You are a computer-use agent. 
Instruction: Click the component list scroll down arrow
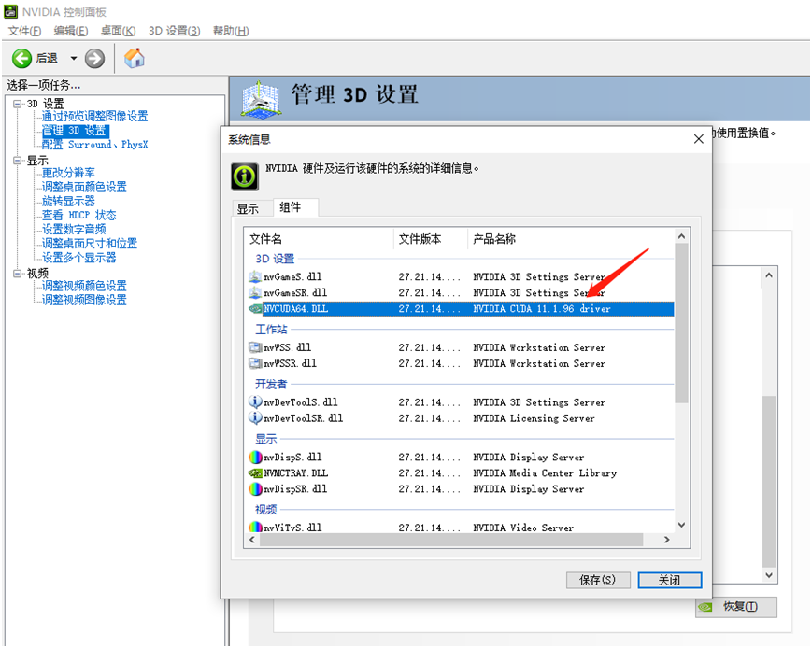681,526
